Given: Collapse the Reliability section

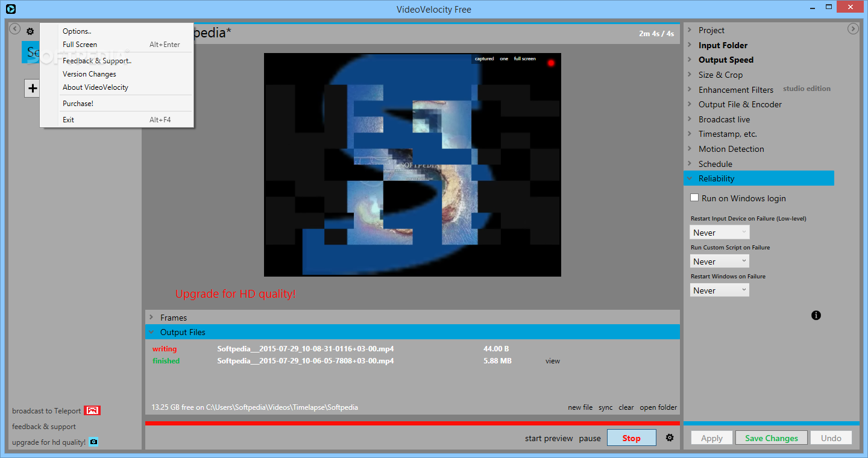Looking at the screenshot, I should 759,178.
